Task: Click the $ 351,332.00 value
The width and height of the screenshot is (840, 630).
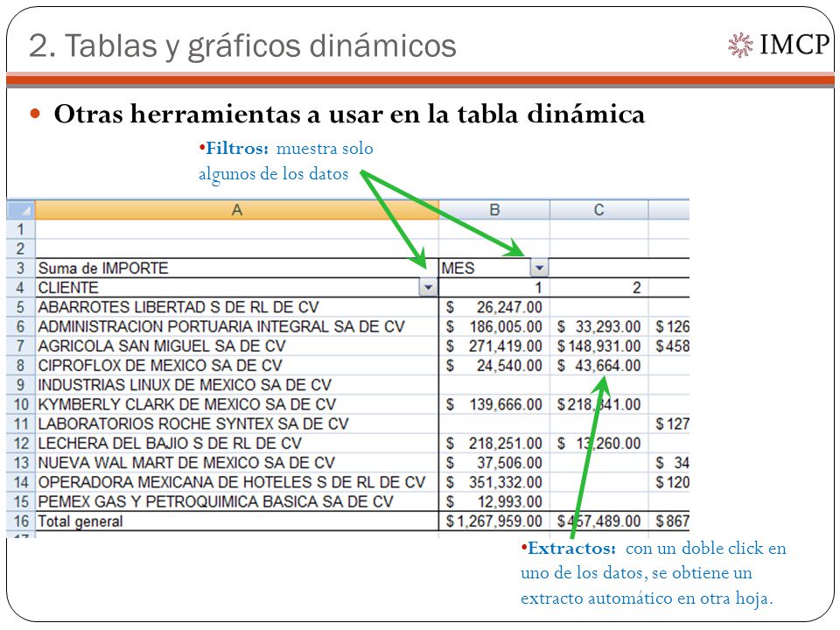Action: tap(494, 482)
